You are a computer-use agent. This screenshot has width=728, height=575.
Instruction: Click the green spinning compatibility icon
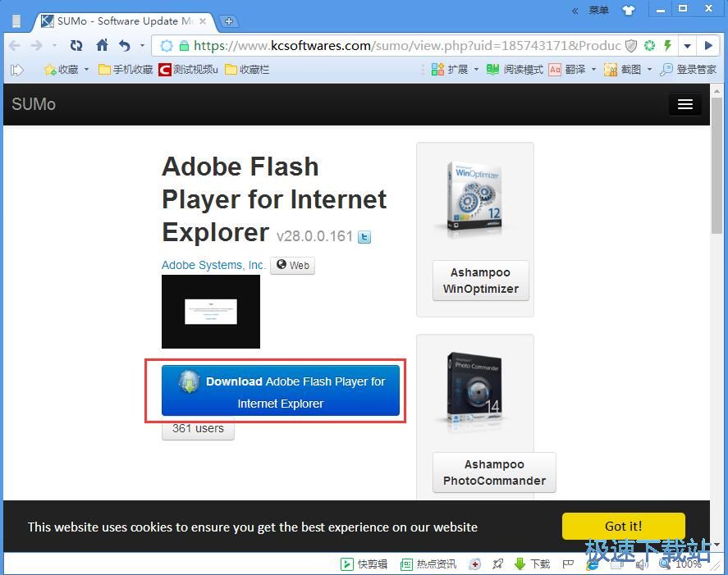point(649,45)
